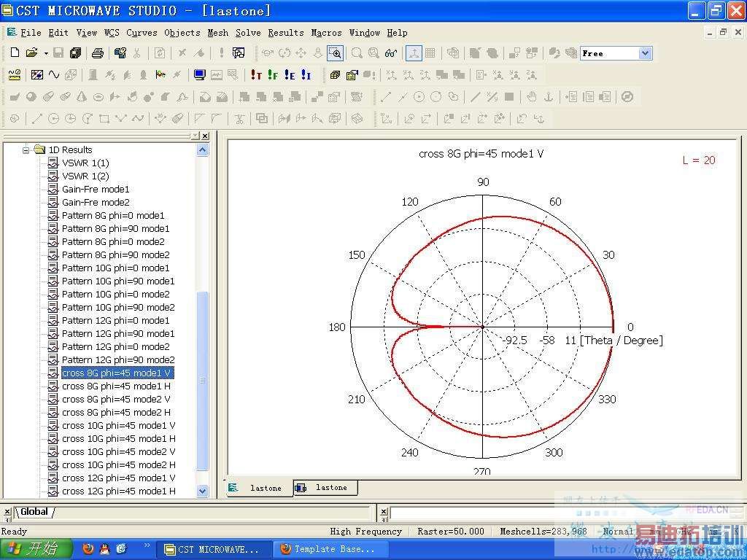Toggle the working plane grid button
Image resolution: width=747 pixels, height=560 pixels.
(430, 52)
